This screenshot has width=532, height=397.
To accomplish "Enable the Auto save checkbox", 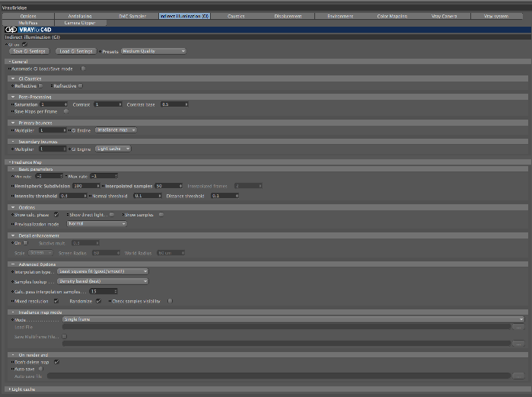I will [40, 369].
